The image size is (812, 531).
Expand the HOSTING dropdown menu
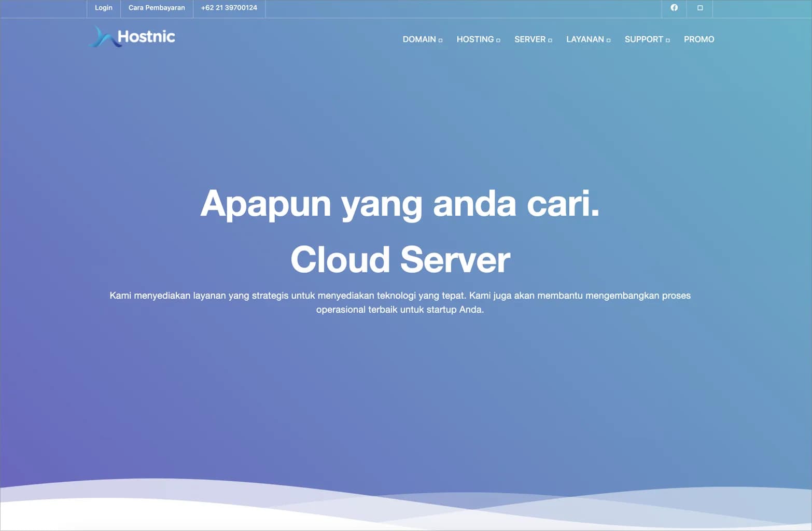pyautogui.click(x=499, y=39)
